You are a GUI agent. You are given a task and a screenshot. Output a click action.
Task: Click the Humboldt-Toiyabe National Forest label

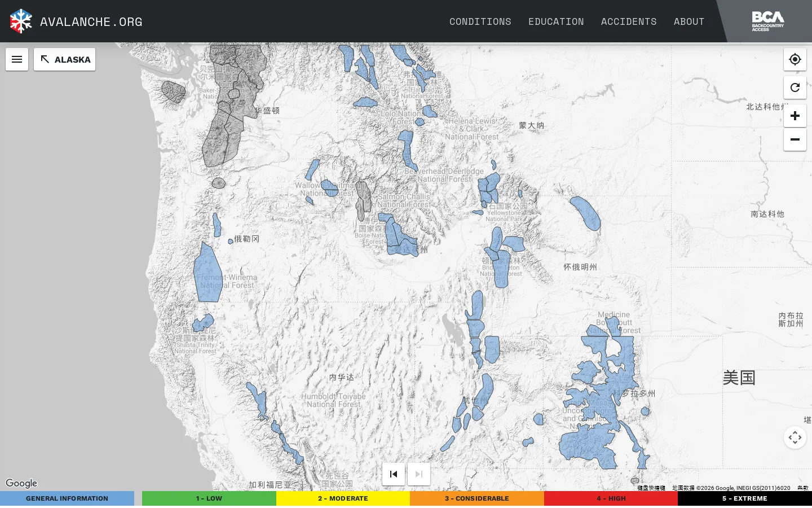(x=333, y=400)
